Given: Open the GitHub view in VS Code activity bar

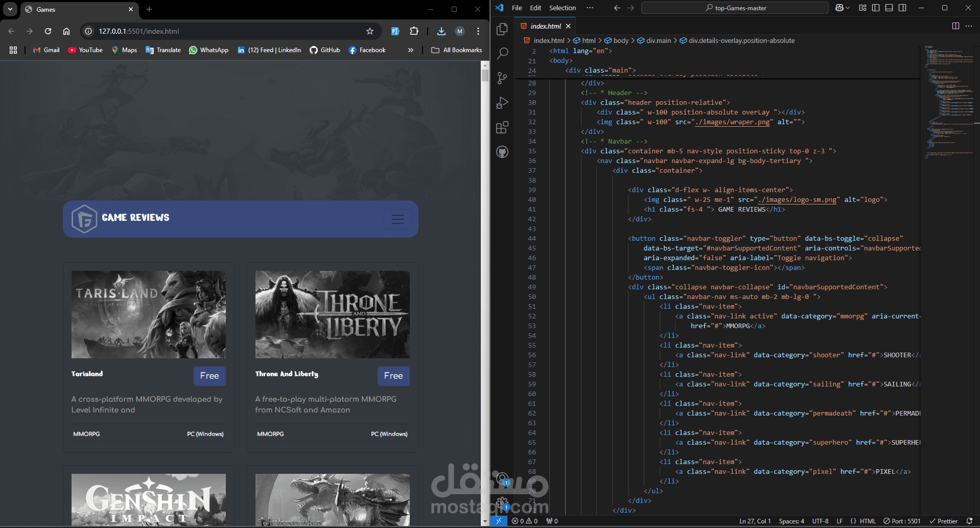Looking at the screenshot, I should point(502,152).
